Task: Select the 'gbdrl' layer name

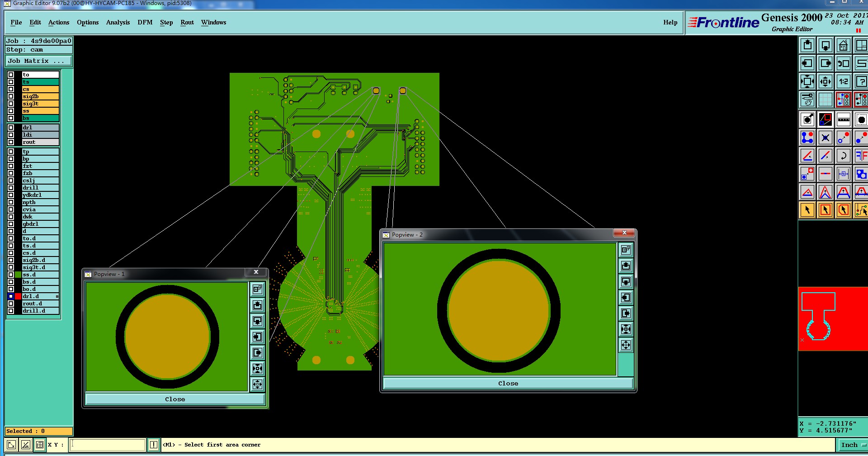Action: [x=40, y=224]
